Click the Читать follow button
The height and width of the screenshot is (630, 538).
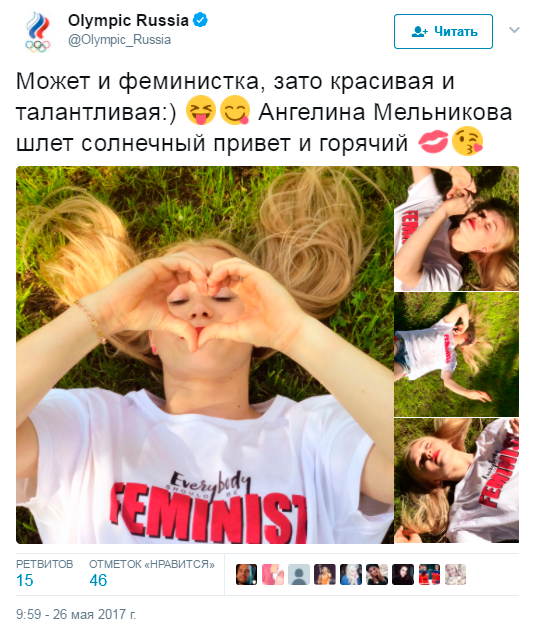click(x=443, y=31)
